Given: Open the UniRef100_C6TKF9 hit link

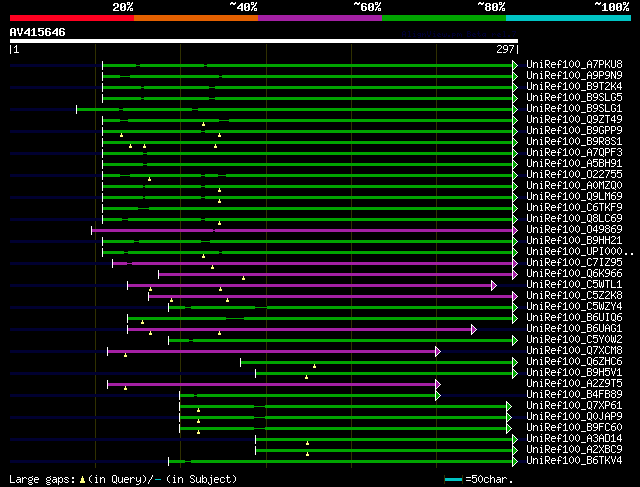Looking at the screenshot, I should point(574,208).
